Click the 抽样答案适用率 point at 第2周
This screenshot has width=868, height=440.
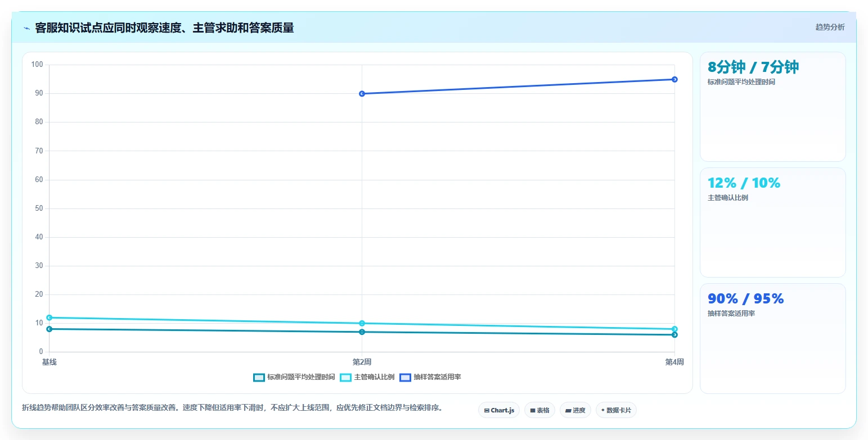(362, 94)
